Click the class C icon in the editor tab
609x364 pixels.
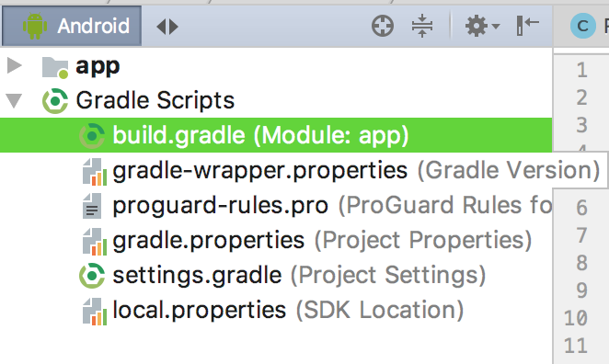coord(582,26)
